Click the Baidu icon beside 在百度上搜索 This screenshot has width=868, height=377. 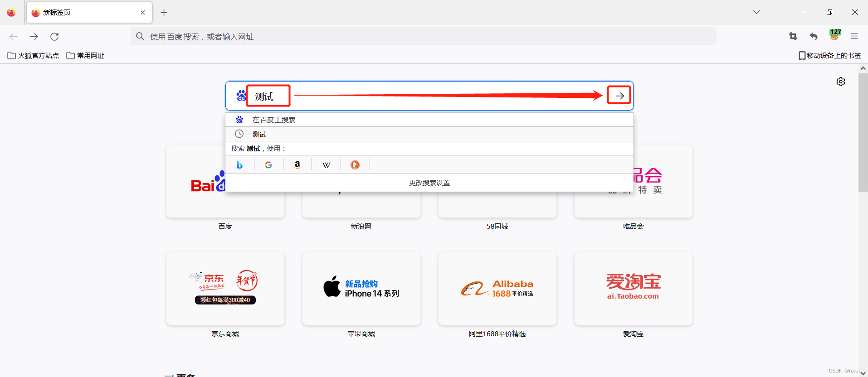239,120
